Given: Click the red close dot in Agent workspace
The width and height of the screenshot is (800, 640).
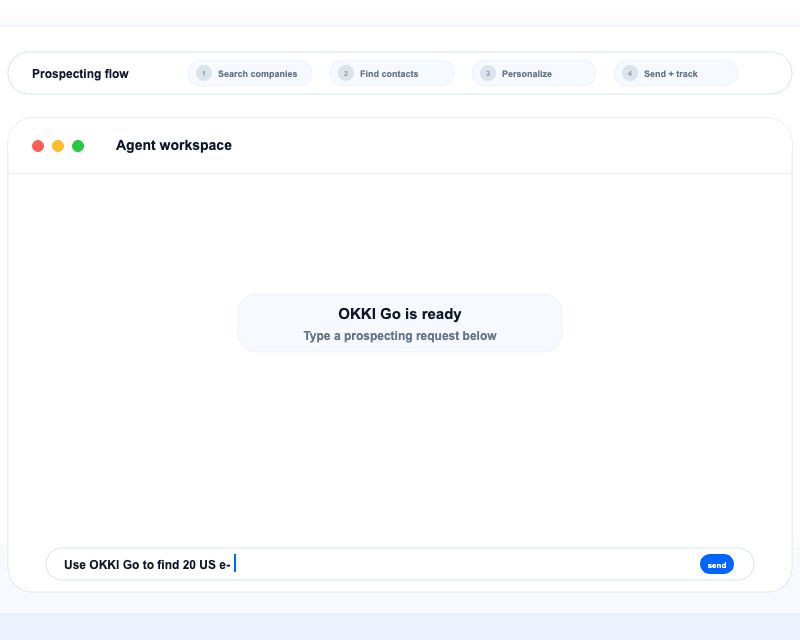Looking at the screenshot, I should (38, 146).
